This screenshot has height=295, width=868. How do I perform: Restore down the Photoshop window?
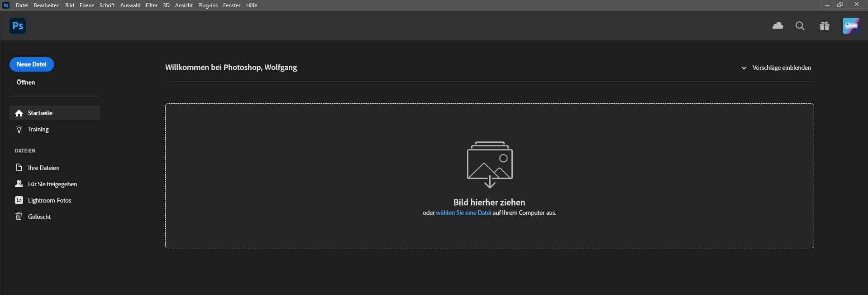click(x=840, y=5)
